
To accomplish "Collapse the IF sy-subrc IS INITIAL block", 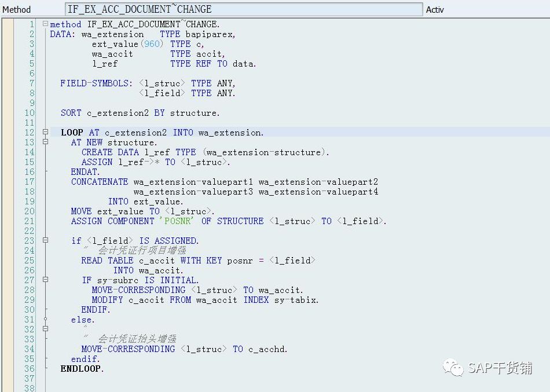I will click(45, 280).
